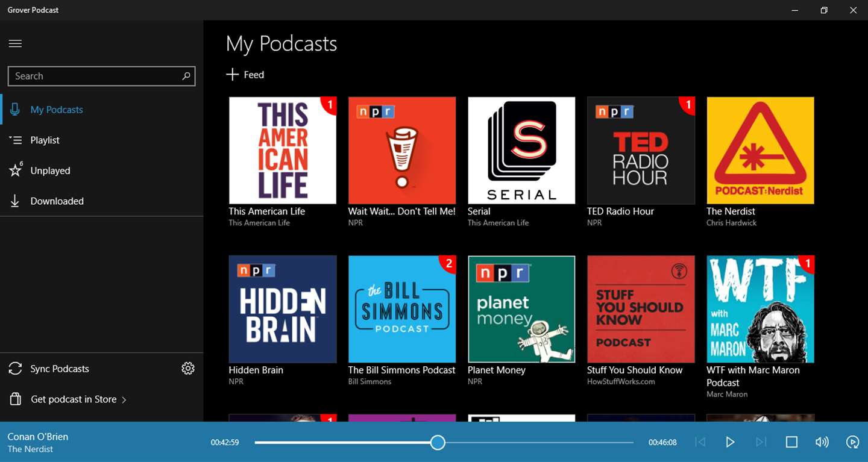Open settings gear beside Sync Podcasts
This screenshot has width=868, height=462.
tap(188, 369)
